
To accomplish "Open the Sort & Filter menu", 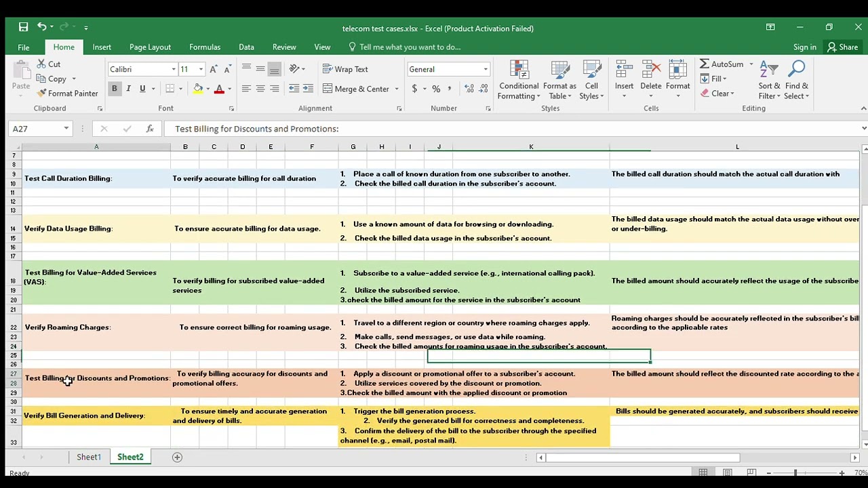I will pos(769,80).
